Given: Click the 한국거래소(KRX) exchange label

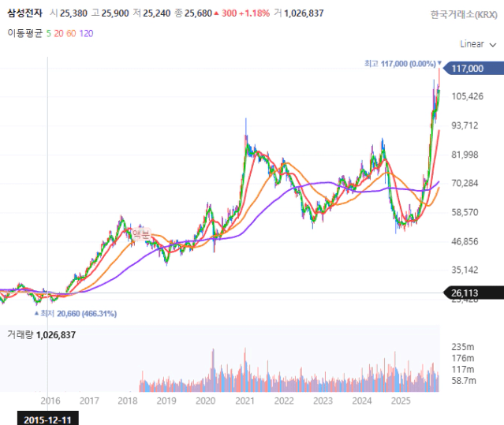Looking at the screenshot, I should pyautogui.click(x=464, y=14).
